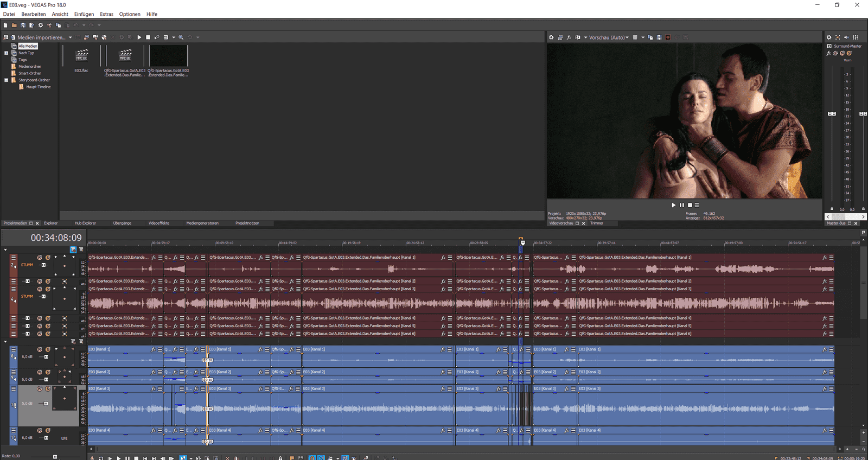
Task: Toggle STUMM mute state on track 2
Action: pyautogui.click(x=27, y=265)
